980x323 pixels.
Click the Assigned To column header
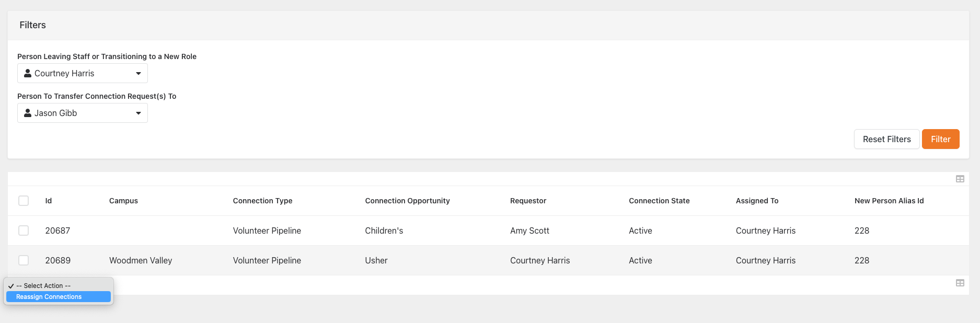(757, 201)
